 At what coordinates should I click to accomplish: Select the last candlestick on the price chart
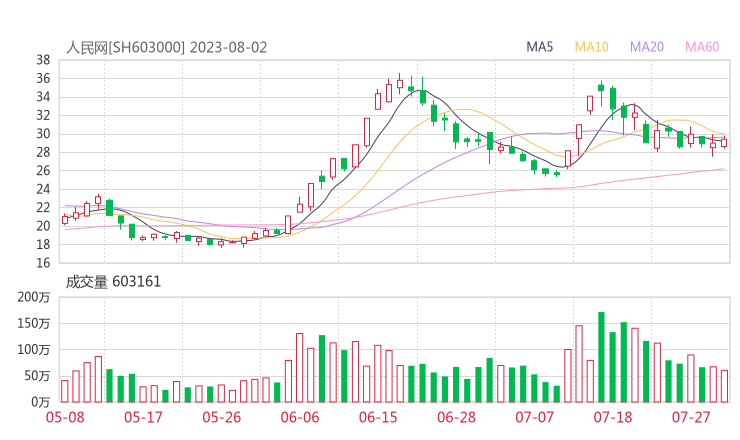(724, 143)
